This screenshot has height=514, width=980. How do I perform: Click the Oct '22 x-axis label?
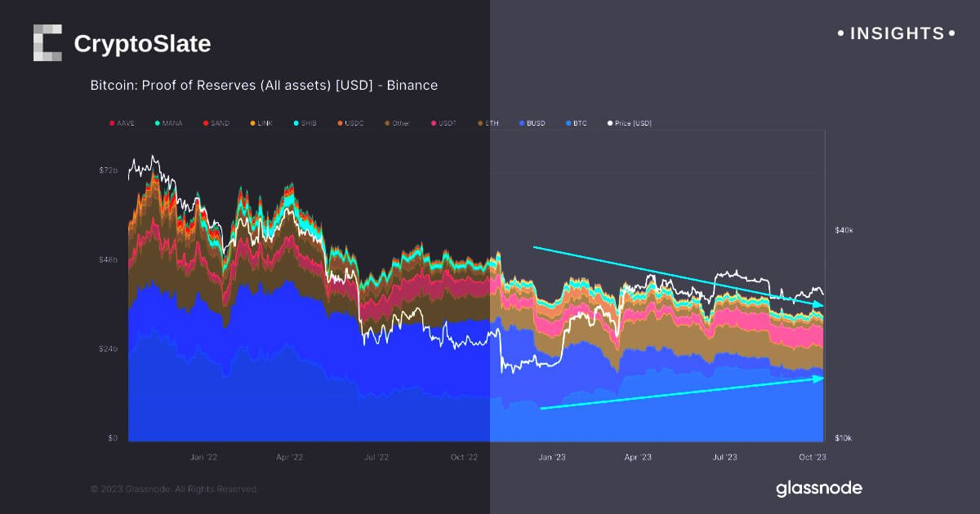tap(464, 457)
